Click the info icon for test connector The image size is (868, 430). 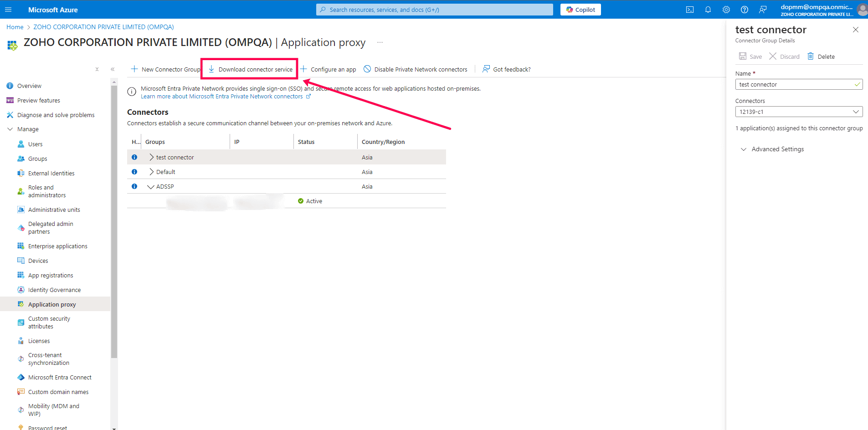(134, 157)
